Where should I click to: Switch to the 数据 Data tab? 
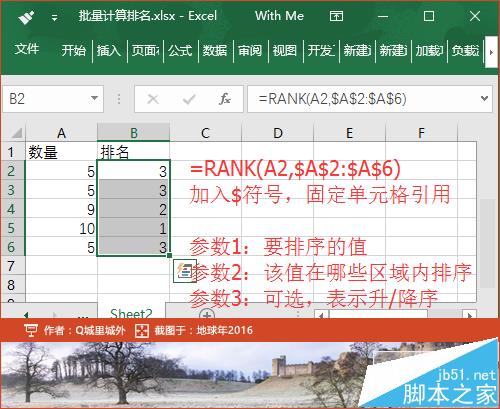[215, 51]
